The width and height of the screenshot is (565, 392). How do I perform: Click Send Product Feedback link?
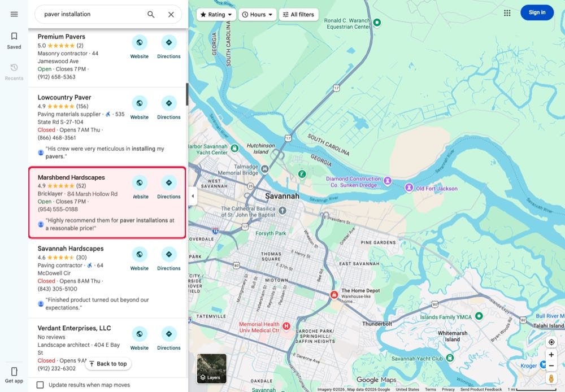point(481,390)
